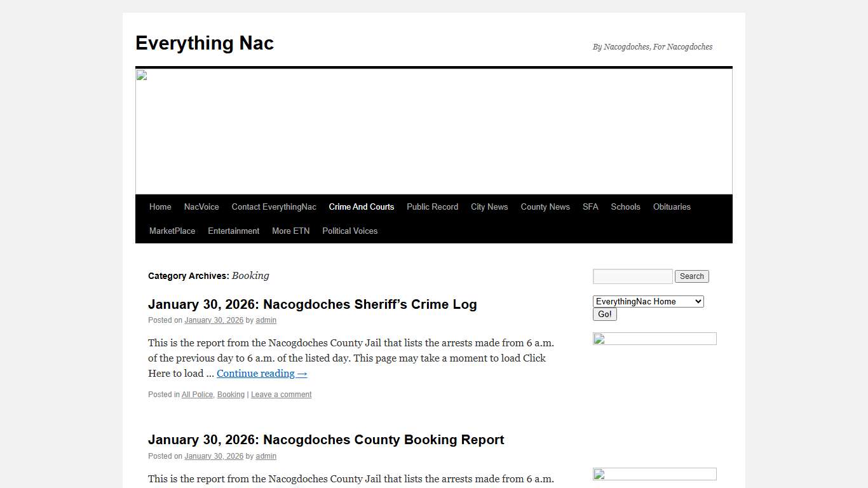The width and height of the screenshot is (868, 488).
Task: Select the Crime And Courts menu tab
Action: click(x=361, y=207)
